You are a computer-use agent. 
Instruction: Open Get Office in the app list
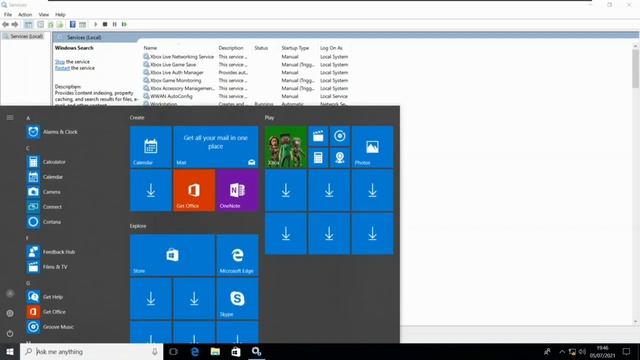click(x=46, y=312)
